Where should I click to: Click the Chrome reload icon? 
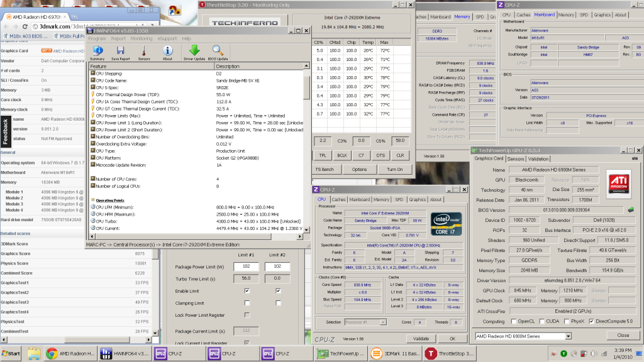25,26
